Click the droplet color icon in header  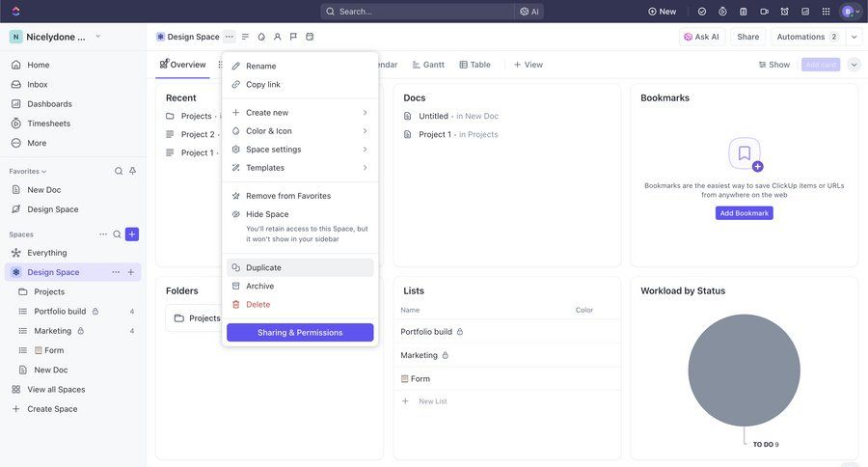pyautogui.click(x=261, y=37)
